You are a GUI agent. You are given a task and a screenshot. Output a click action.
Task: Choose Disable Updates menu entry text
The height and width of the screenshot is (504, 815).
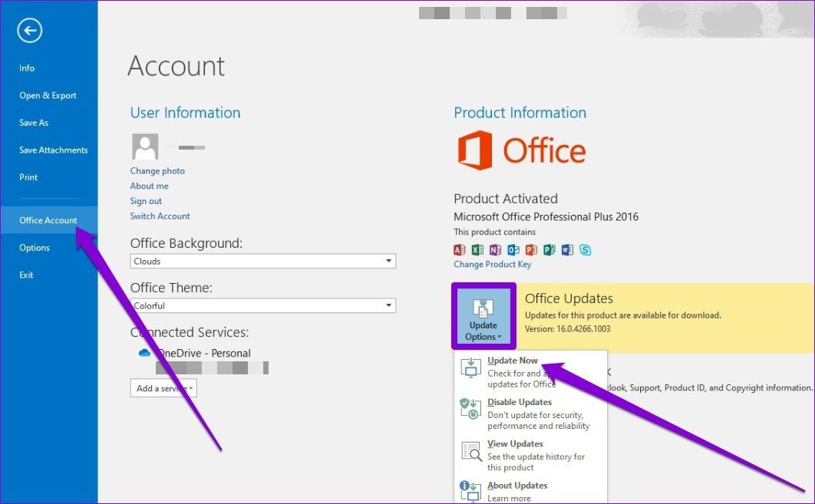point(520,402)
